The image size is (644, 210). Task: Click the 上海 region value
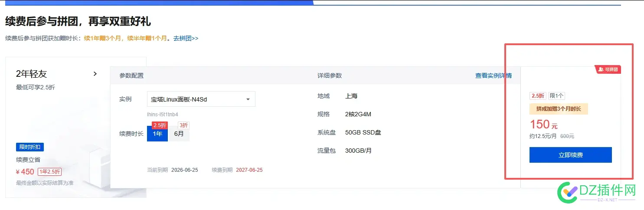click(351, 96)
